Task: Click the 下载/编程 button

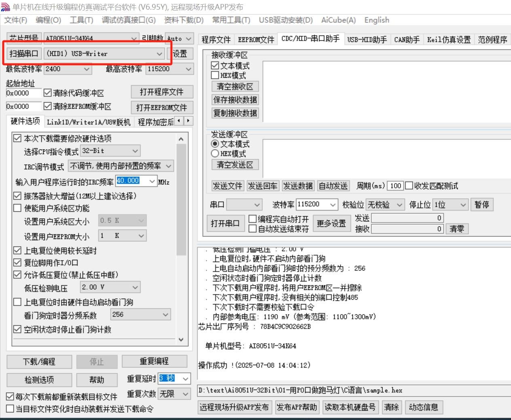Action: click(39, 362)
